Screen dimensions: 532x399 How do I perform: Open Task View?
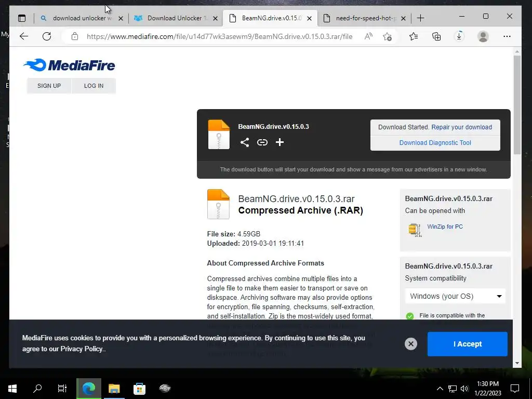pyautogui.click(x=62, y=388)
